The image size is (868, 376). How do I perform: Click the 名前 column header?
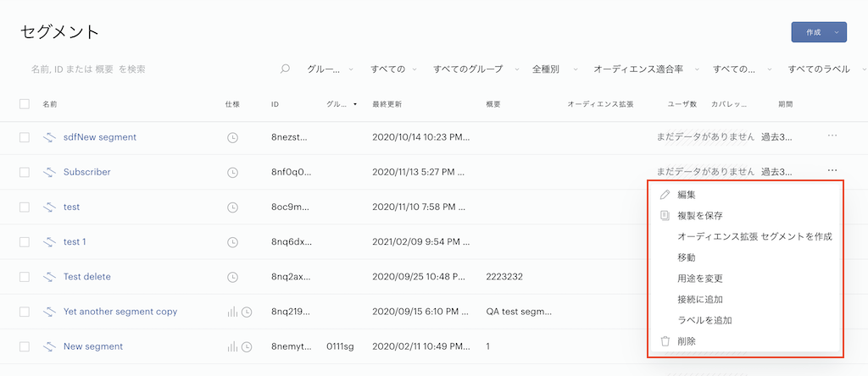click(x=50, y=104)
